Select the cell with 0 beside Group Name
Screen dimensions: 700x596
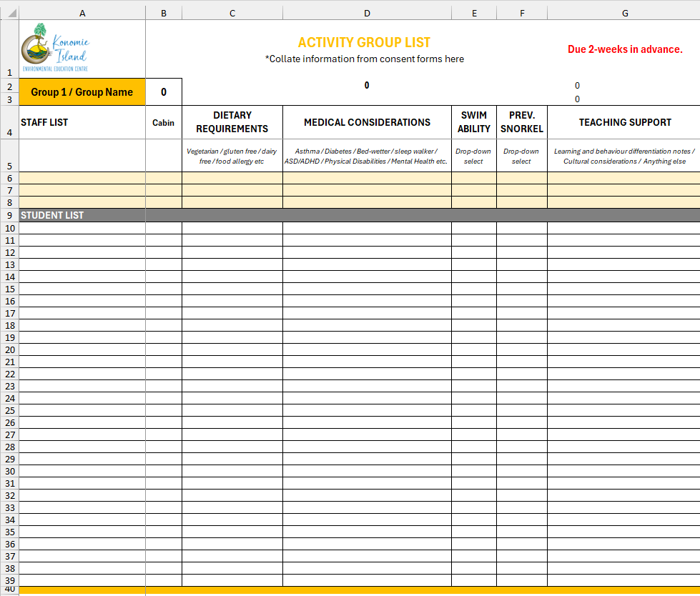pos(164,92)
